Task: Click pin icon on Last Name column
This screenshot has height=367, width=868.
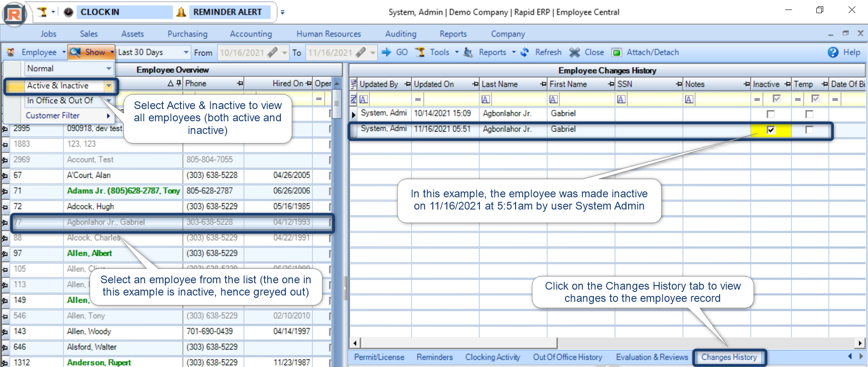Action: coord(543,84)
